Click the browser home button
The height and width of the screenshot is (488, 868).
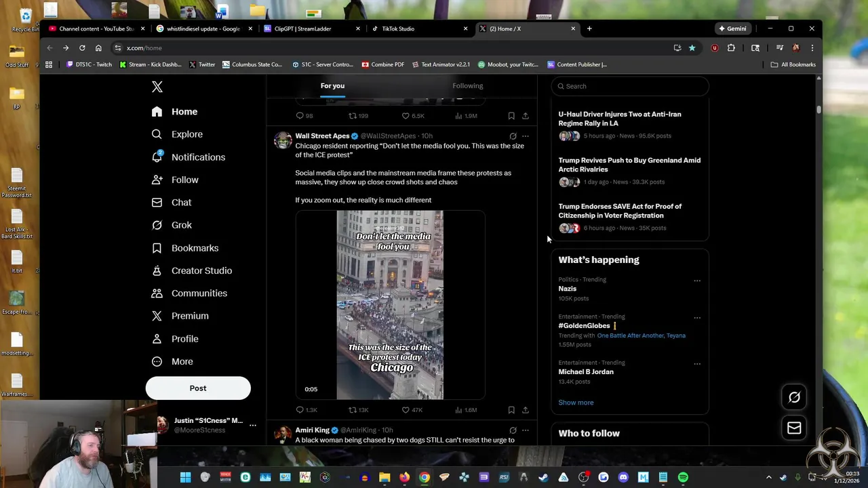(x=98, y=48)
